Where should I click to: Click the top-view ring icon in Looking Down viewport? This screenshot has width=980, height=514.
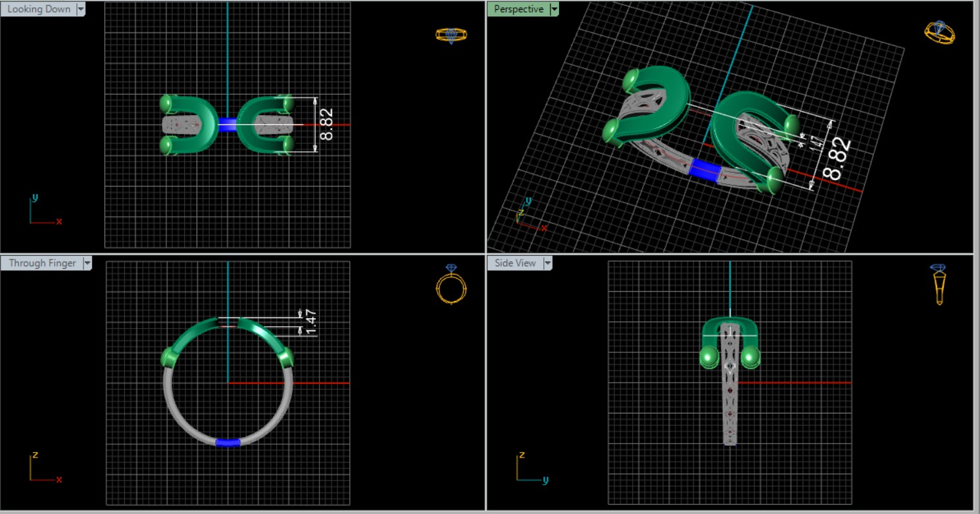tap(451, 35)
